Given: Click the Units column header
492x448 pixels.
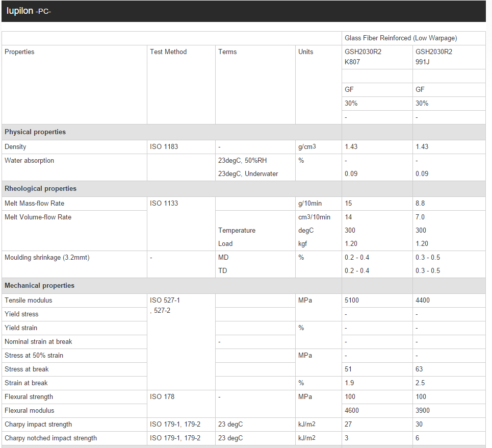Looking at the screenshot, I should pos(305,52).
